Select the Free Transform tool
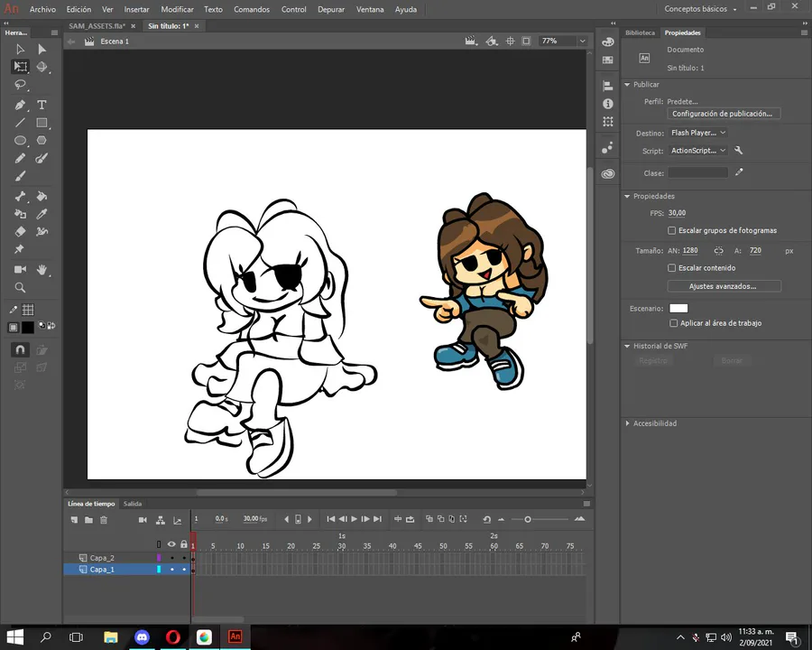Screen dimensions: 812x650 (20, 66)
